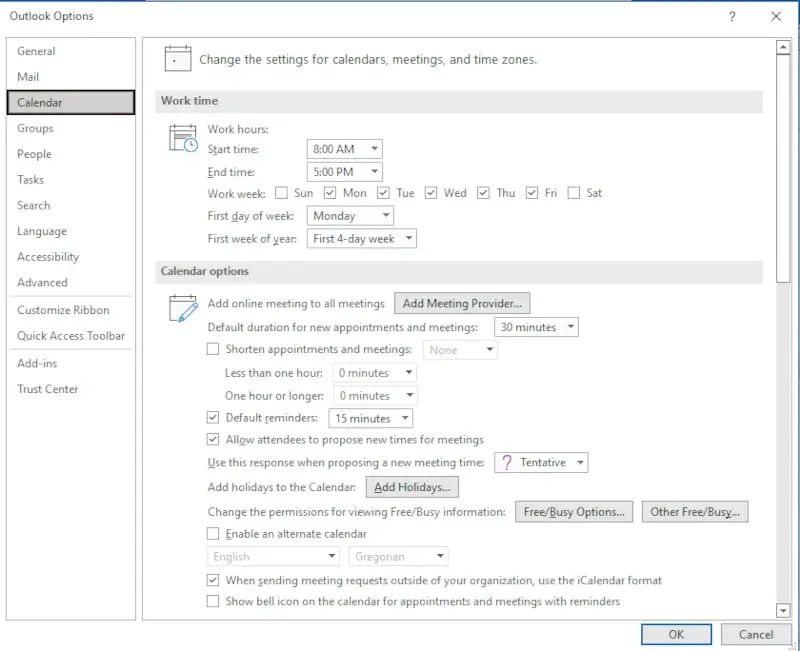Enable the Sat work week checkbox
Viewport: 800px width, 651px height.
[x=573, y=193]
